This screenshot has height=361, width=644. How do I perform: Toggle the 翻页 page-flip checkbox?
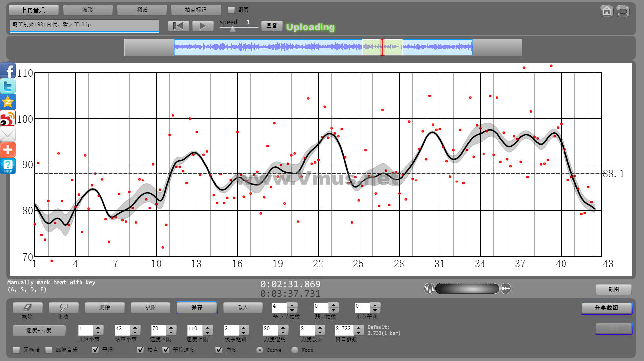pos(231,10)
